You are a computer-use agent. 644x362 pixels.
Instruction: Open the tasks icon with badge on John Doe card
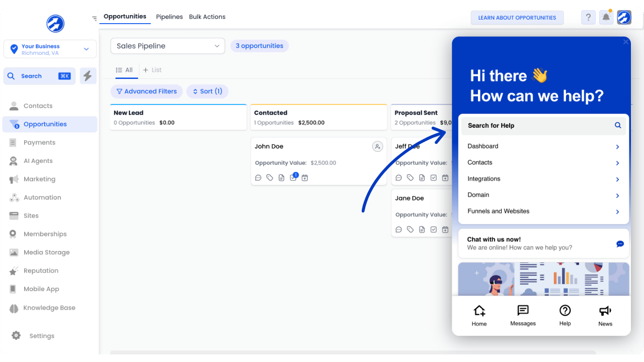click(x=293, y=177)
